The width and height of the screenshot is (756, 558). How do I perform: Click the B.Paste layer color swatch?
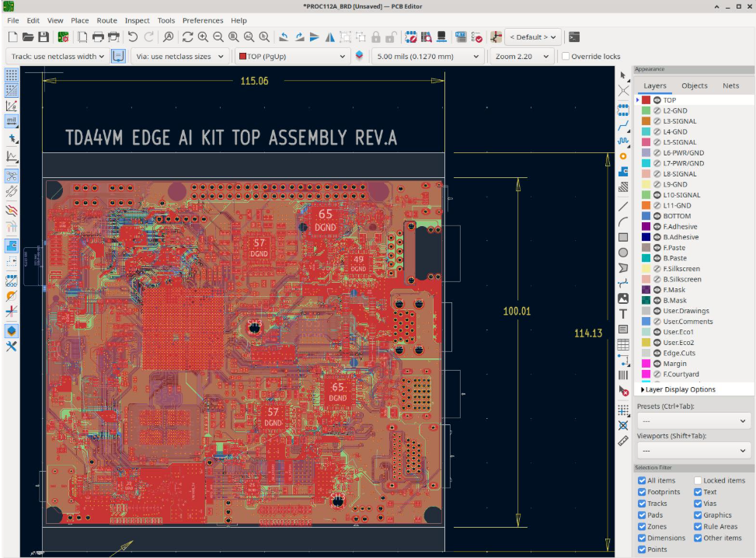(646, 258)
